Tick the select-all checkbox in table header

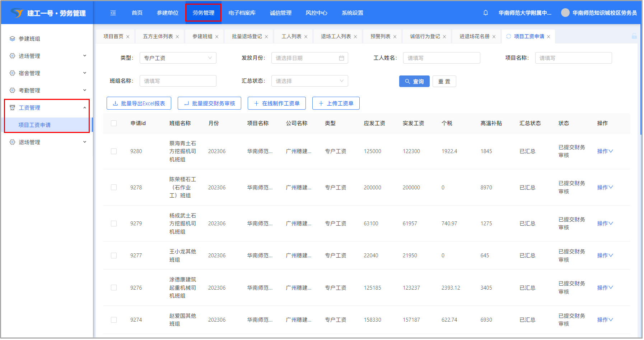(x=114, y=123)
